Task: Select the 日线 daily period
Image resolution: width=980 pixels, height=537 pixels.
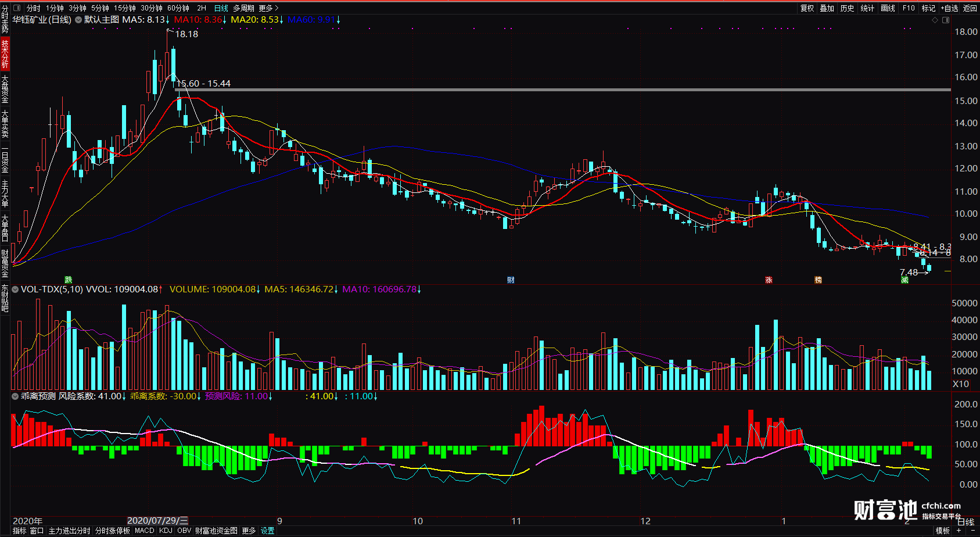Action: [x=221, y=8]
